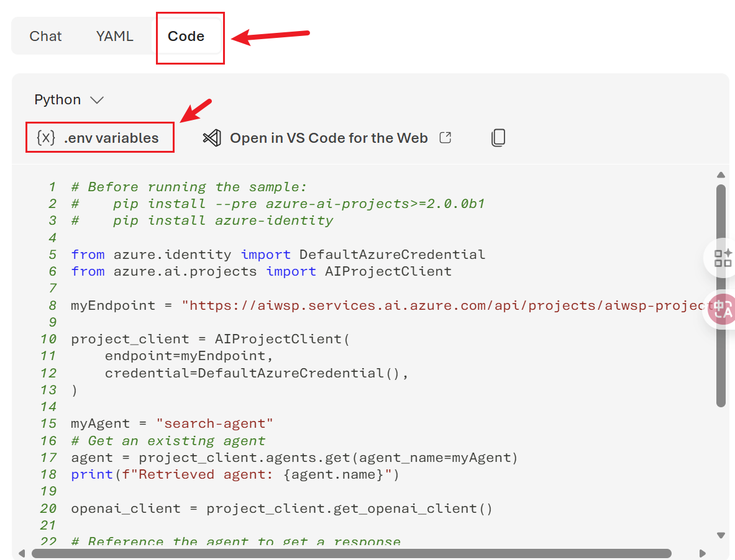
Task: Click the vertical scrollbar up arrow
Action: pos(721,175)
